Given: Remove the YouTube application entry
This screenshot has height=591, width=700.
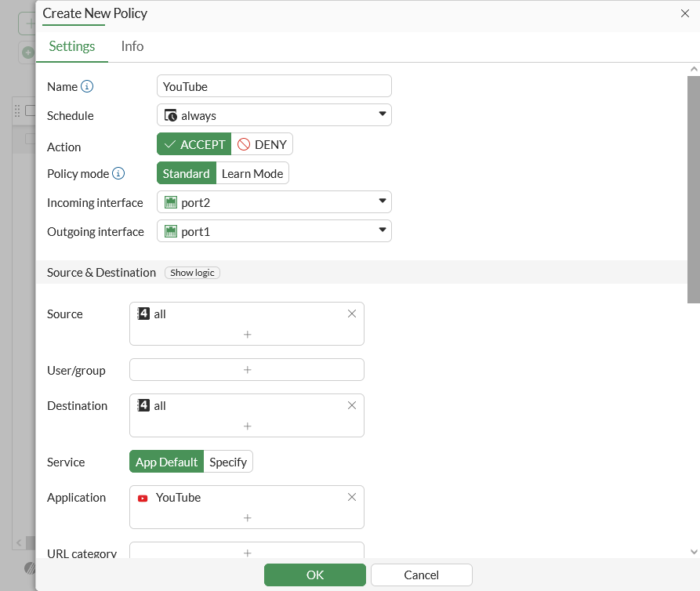Looking at the screenshot, I should pyautogui.click(x=352, y=497).
